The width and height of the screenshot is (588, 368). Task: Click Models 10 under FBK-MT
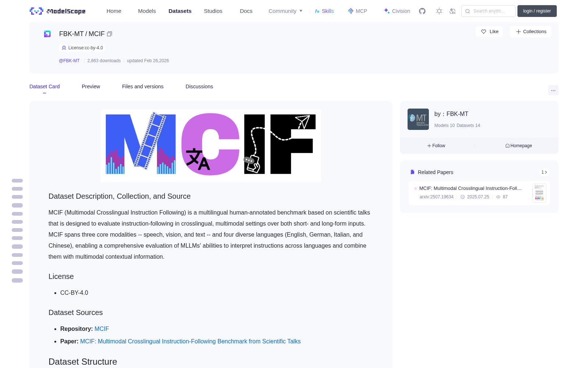tap(444, 125)
